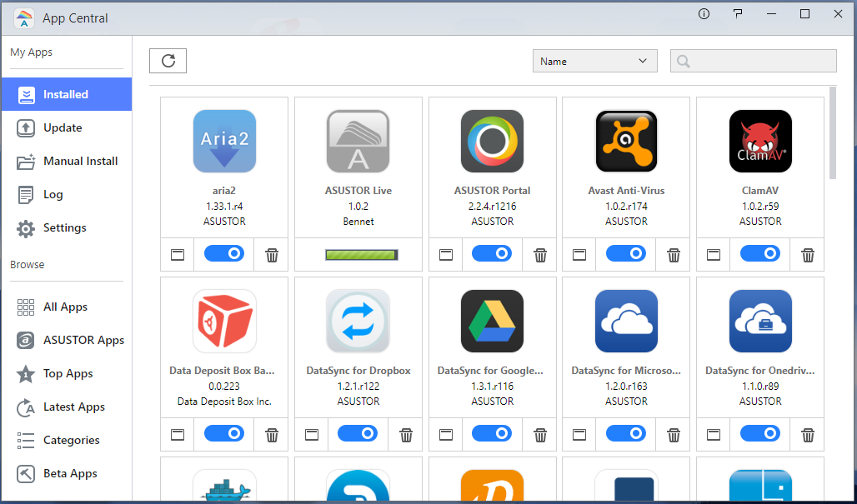Remove DataSync for Google via trash icon
857x504 pixels.
[540, 435]
